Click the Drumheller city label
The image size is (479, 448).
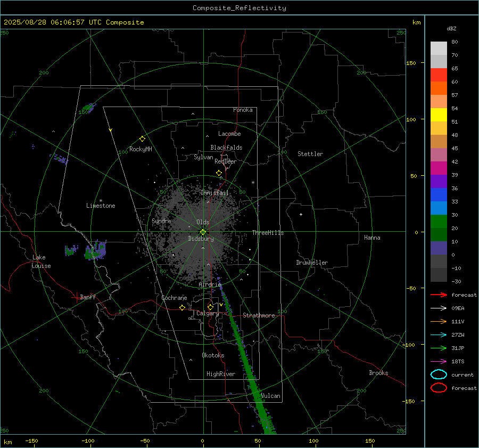312,263
